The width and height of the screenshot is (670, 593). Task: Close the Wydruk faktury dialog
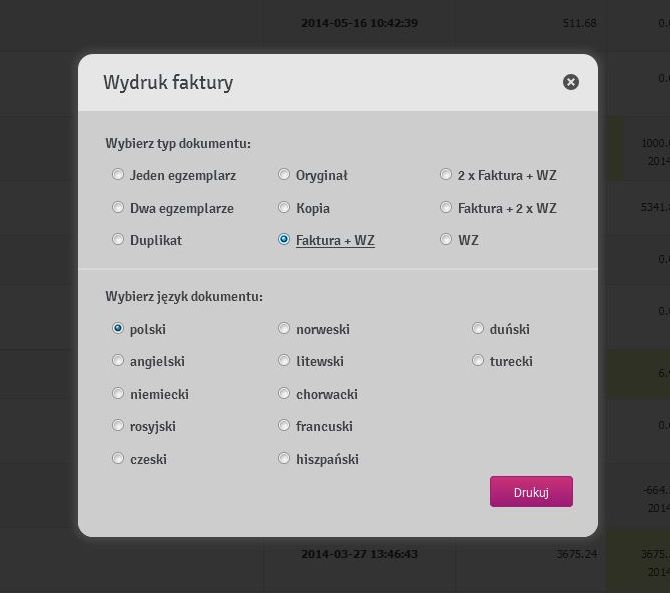570,82
